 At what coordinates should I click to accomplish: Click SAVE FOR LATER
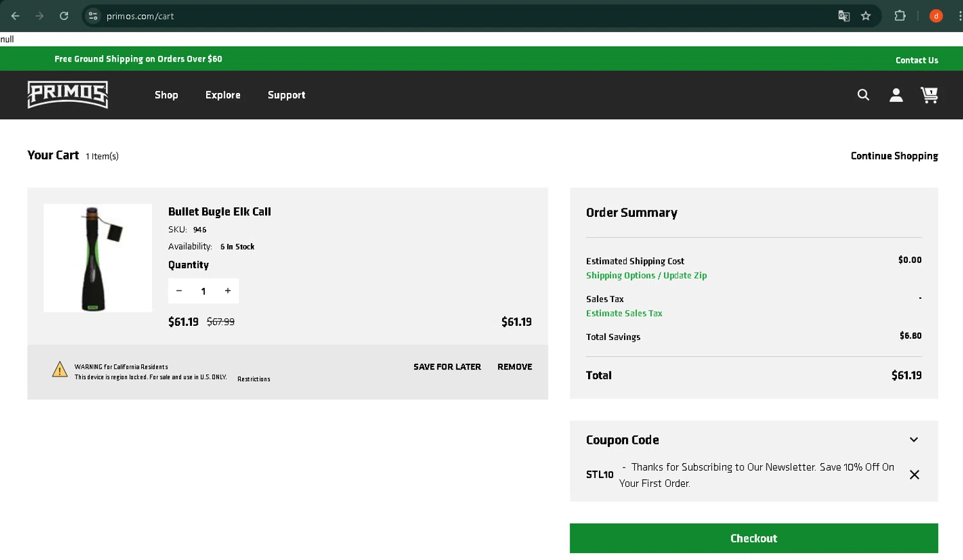[447, 367]
